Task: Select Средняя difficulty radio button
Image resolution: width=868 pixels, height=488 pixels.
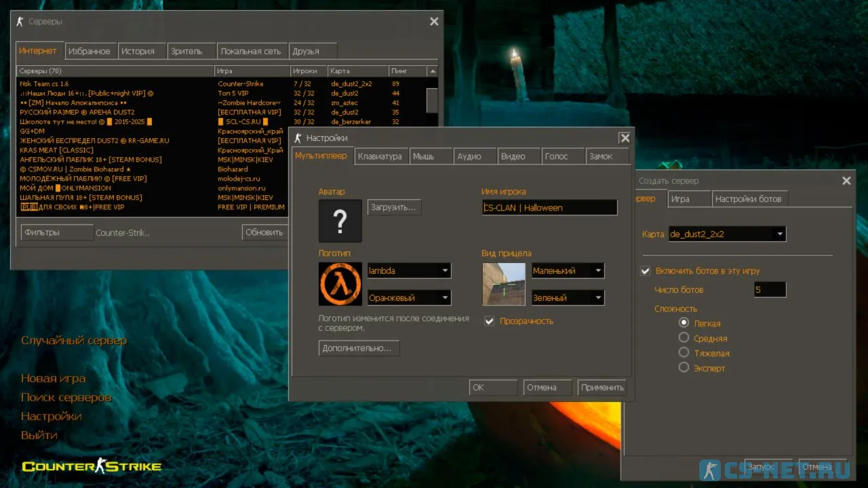Action: pyautogui.click(x=684, y=338)
